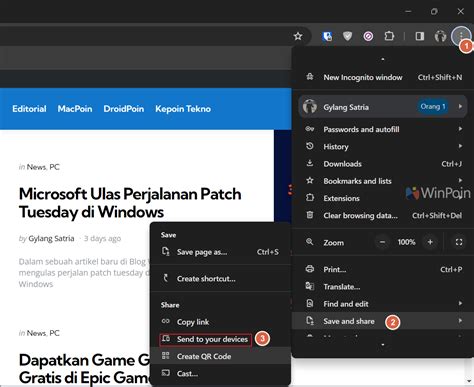Viewport: 474px width, 387px height.
Task: Expand the History submenu
Action: [383, 147]
